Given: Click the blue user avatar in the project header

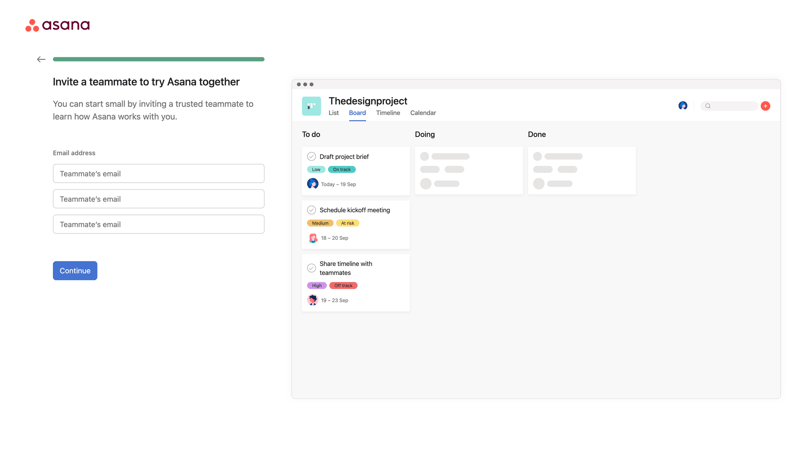Looking at the screenshot, I should [x=683, y=106].
